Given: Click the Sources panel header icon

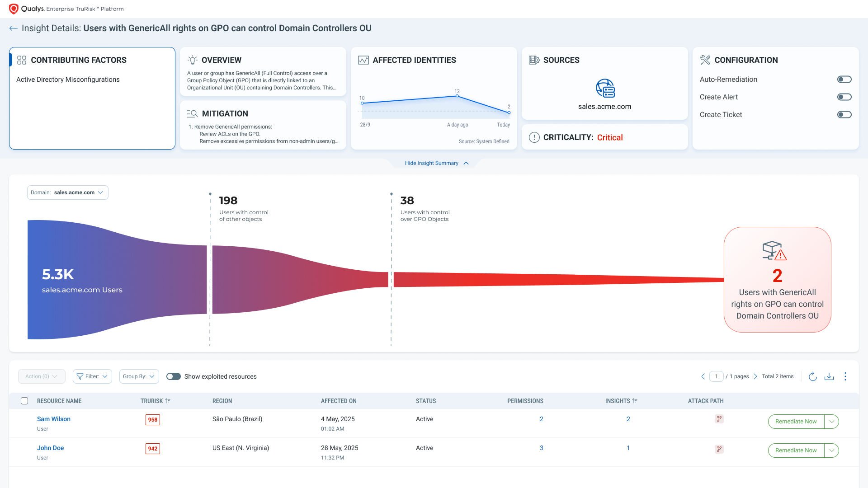Looking at the screenshot, I should pyautogui.click(x=534, y=60).
